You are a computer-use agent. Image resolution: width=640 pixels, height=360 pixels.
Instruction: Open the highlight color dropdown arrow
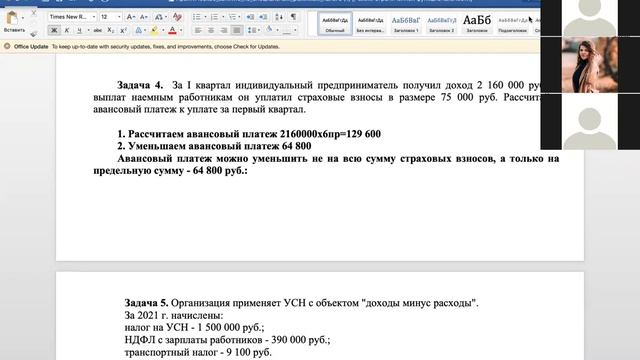163,30
